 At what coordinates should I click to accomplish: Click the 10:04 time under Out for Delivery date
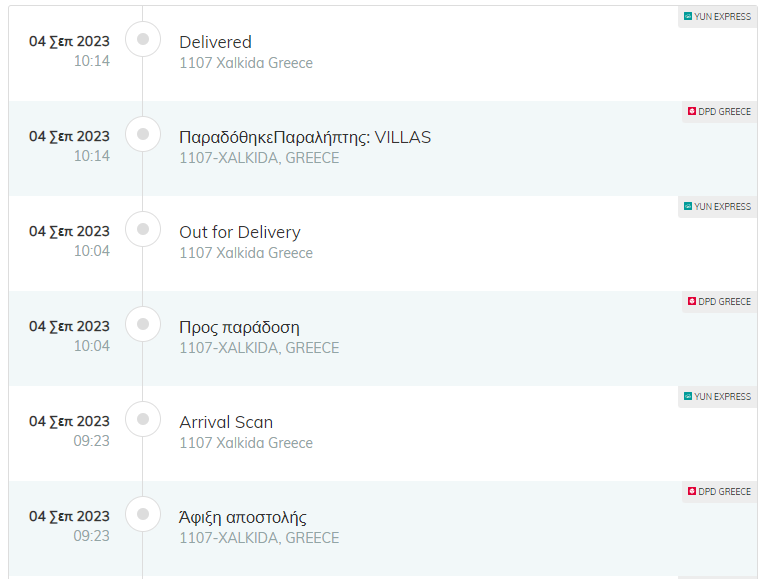92,251
